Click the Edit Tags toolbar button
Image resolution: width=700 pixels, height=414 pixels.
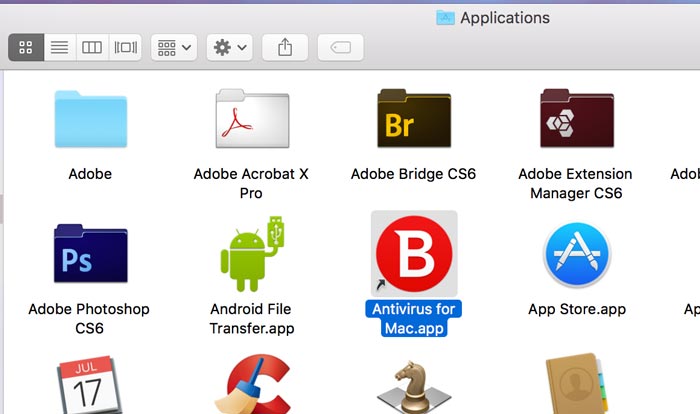pyautogui.click(x=340, y=47)
